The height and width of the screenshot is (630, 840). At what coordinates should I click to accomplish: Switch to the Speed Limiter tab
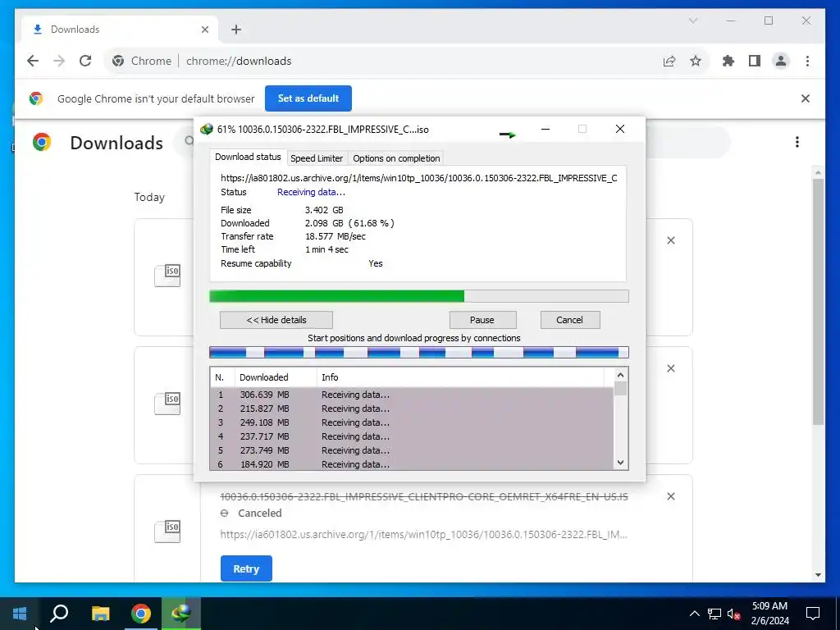click(x=317, y=158)
